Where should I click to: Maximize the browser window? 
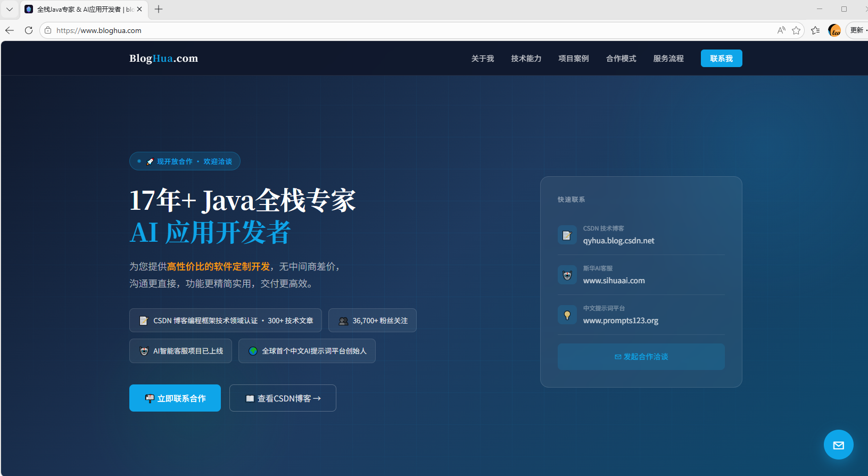[844, 9]
